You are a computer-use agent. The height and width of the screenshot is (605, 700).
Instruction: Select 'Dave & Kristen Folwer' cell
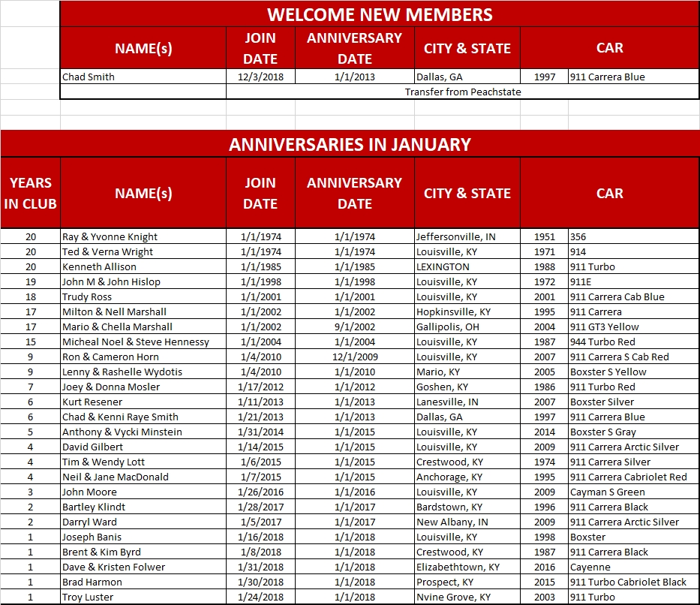[x=143, y=567]
